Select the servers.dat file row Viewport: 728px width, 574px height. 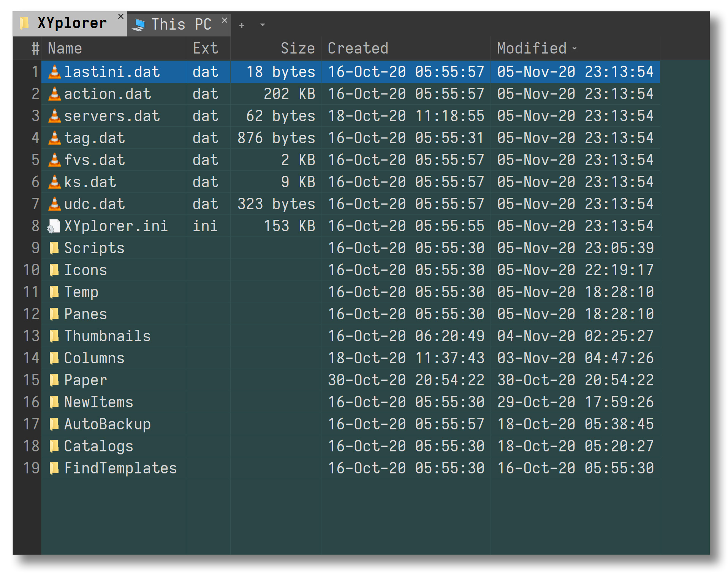coord(112,116)
